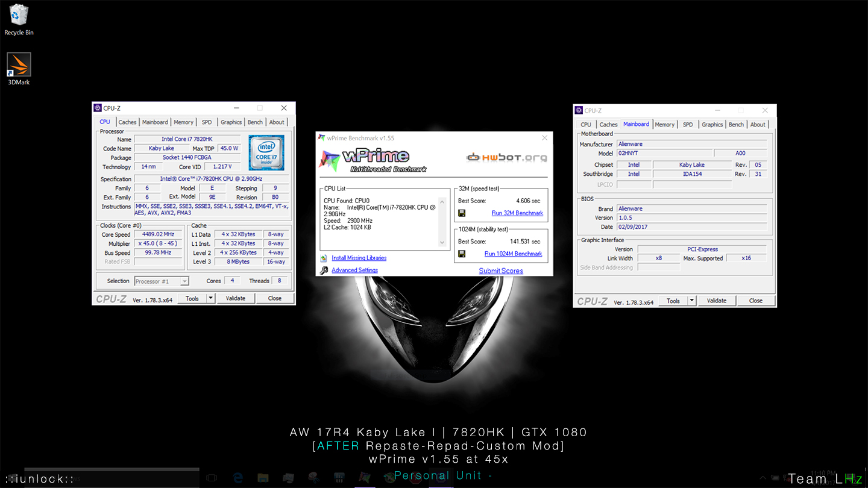Click the BIOS Date value 02/09/2017
The image size is (868, 488).
(691, 227)
